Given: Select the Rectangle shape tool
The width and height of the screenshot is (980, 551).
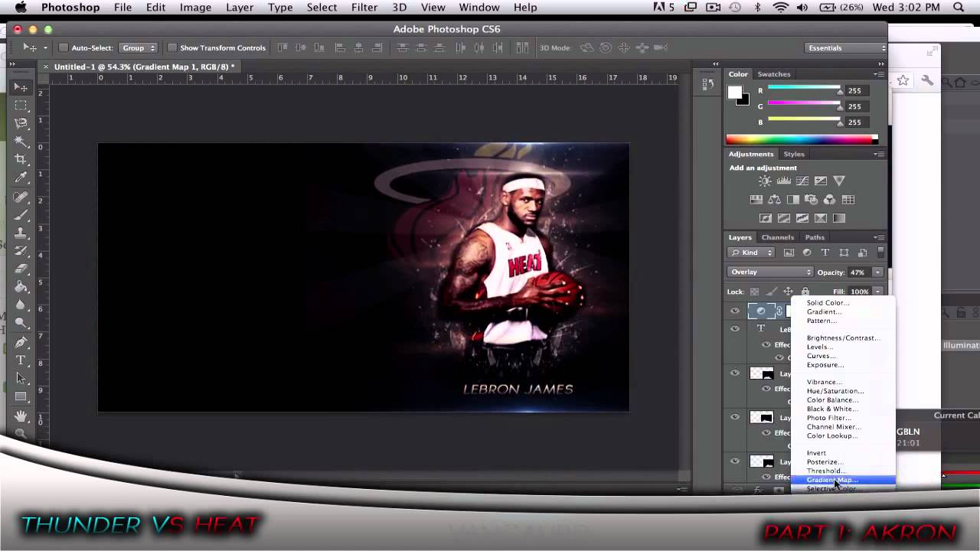Looking at the screenshot, I should tap(21, 396).
